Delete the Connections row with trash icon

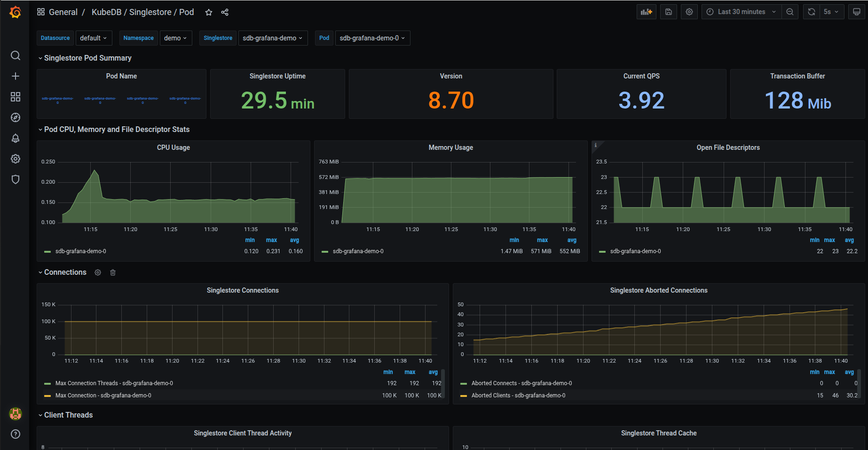point(113,272)
